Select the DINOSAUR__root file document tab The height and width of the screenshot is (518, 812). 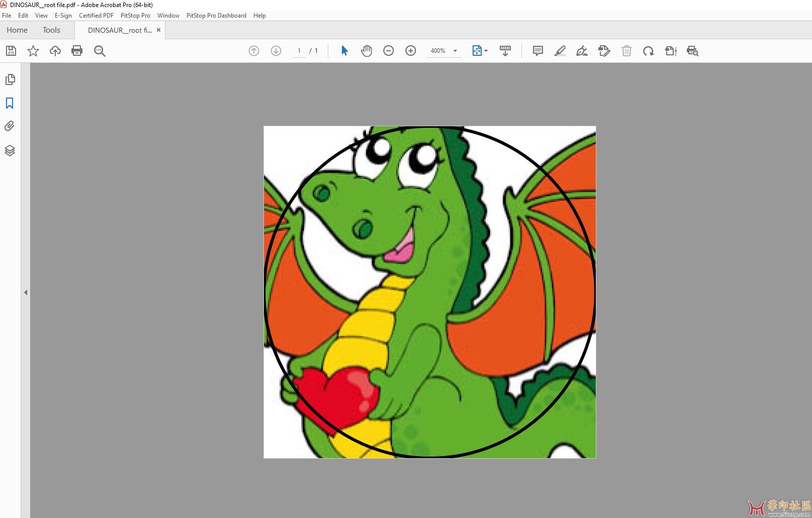(x=120, y=30)
